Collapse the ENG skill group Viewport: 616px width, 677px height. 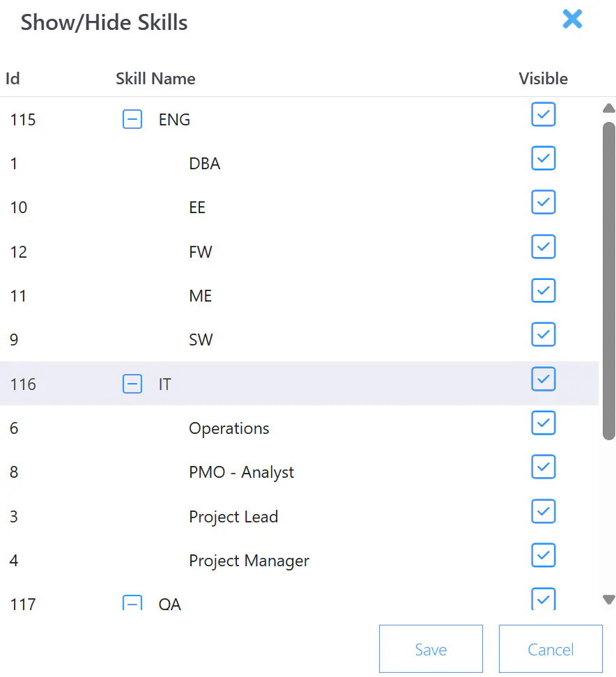132,119
